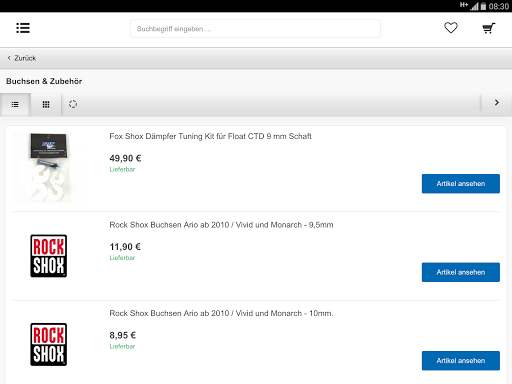Open Rock Shox Buchsen 10mm product title
The image size is (512, 384).
tap(221, 313)
